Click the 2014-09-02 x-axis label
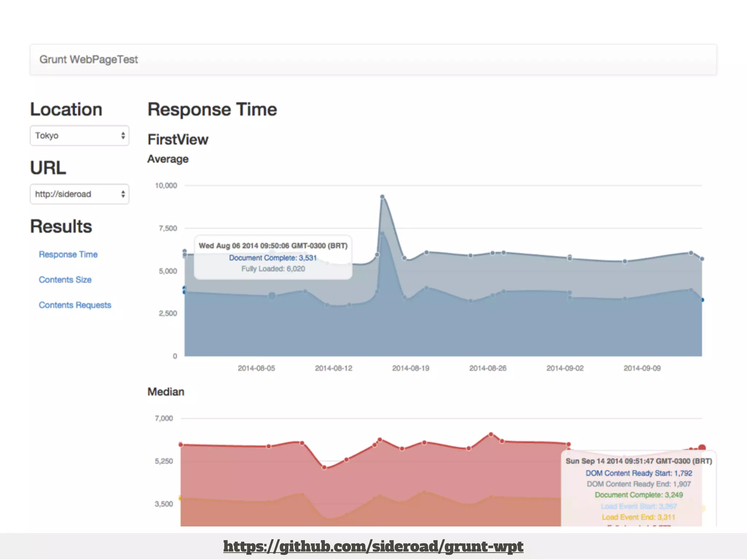The height and width of the screenshot is (560, 747). [x=565, y=368]
